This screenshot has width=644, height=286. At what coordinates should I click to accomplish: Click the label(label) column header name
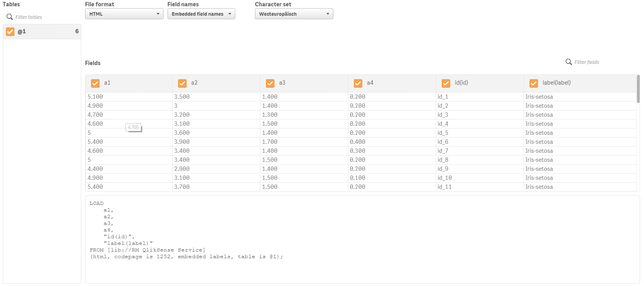click(x=557, y=83)
